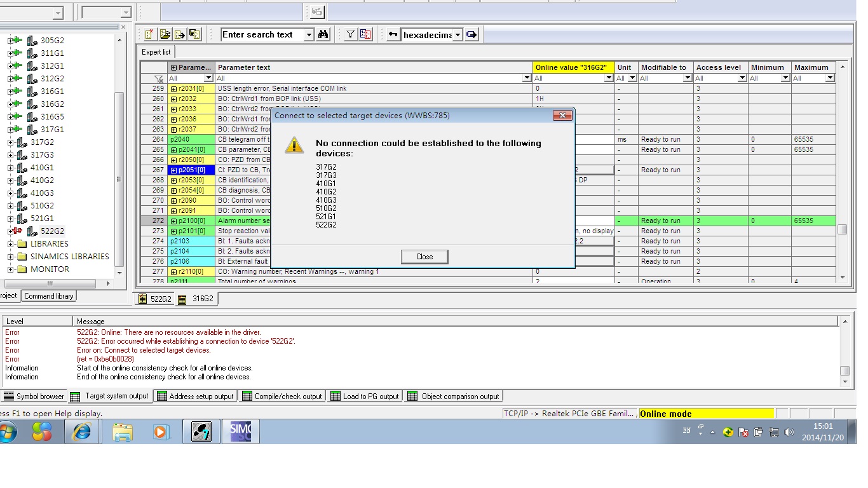Image resolution: width=868 pixels, height=488 pixels.
Task: Click the LIBRARIES folder icon
Action: pos(22,243)
